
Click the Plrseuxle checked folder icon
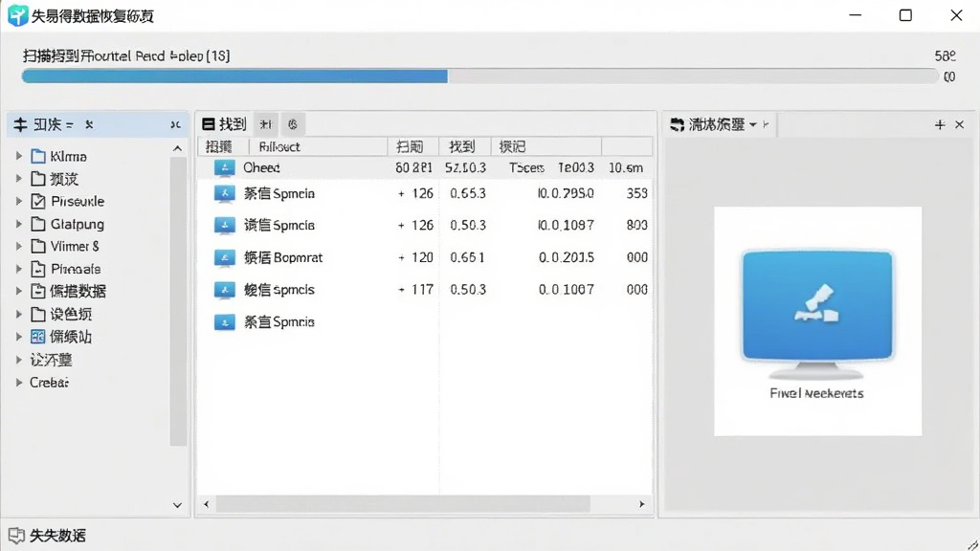[x=38, y=201]
